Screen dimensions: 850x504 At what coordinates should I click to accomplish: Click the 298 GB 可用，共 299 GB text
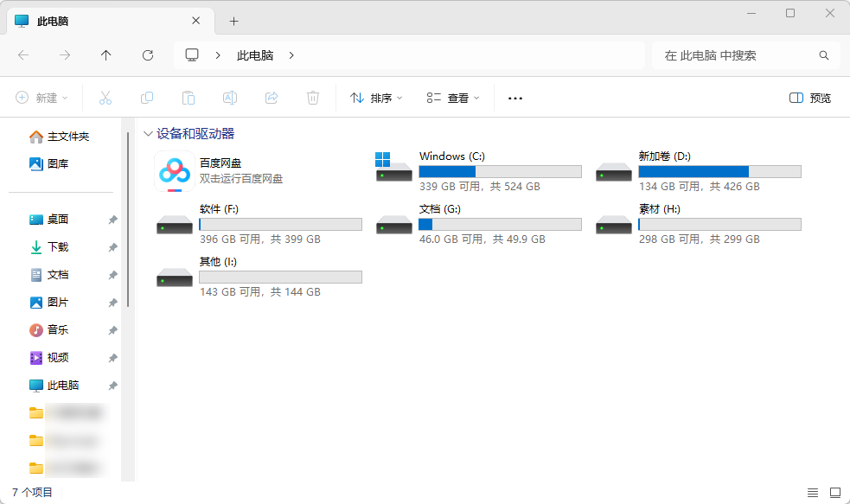pos(700,239)
